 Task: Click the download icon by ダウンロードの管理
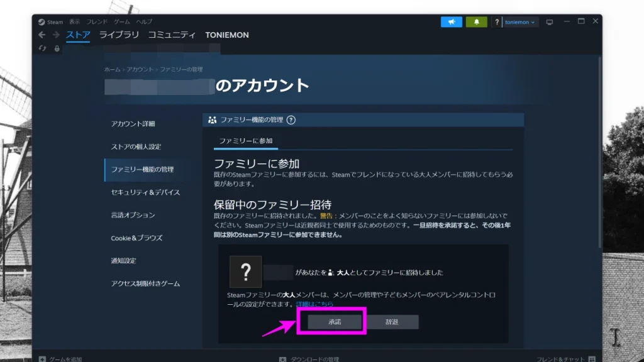(x=282, y=359)
